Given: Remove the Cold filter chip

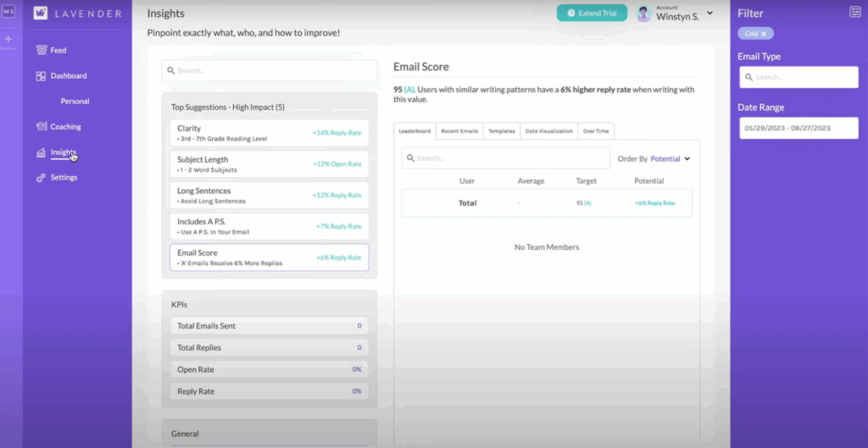Looking at the screenshot, I should (763, 34).
